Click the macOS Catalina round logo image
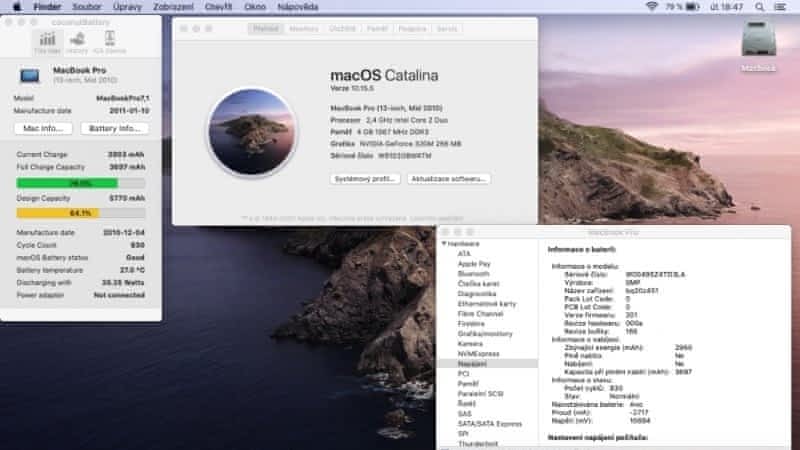 [x=252, y=132]
